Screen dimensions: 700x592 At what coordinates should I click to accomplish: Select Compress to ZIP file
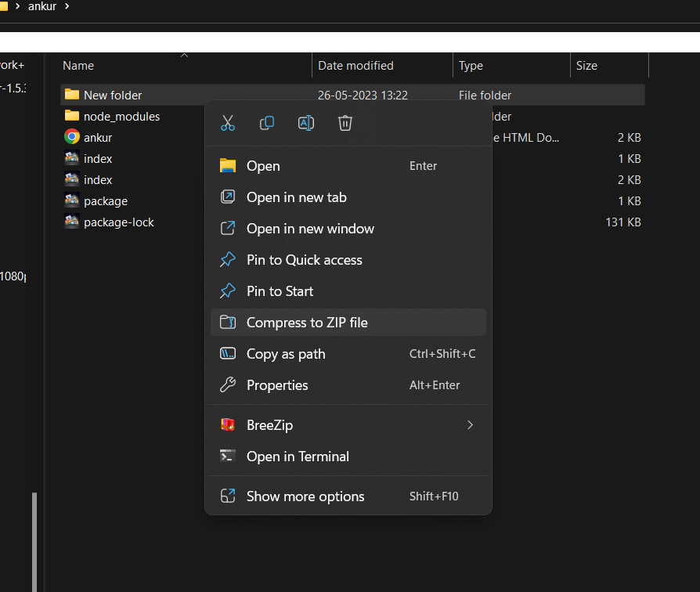tap(307, 323)
